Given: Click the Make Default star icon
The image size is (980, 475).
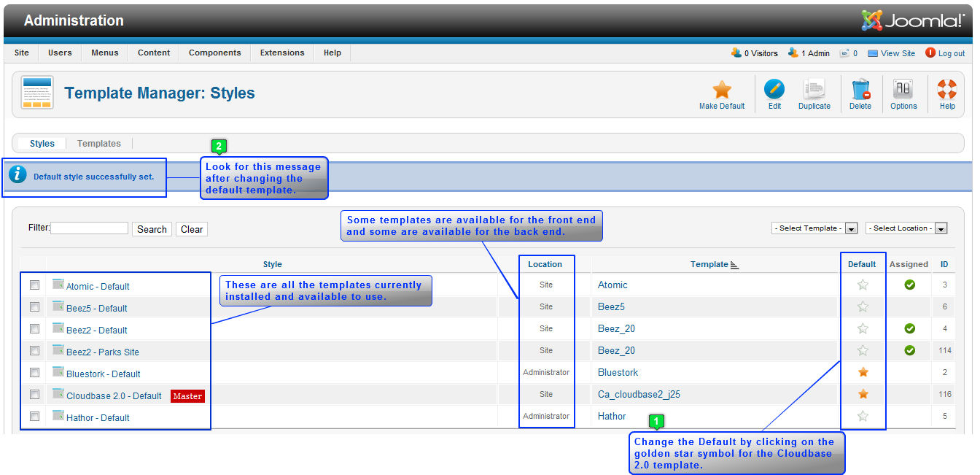Looking at the screenshot, I should (722, 90).
